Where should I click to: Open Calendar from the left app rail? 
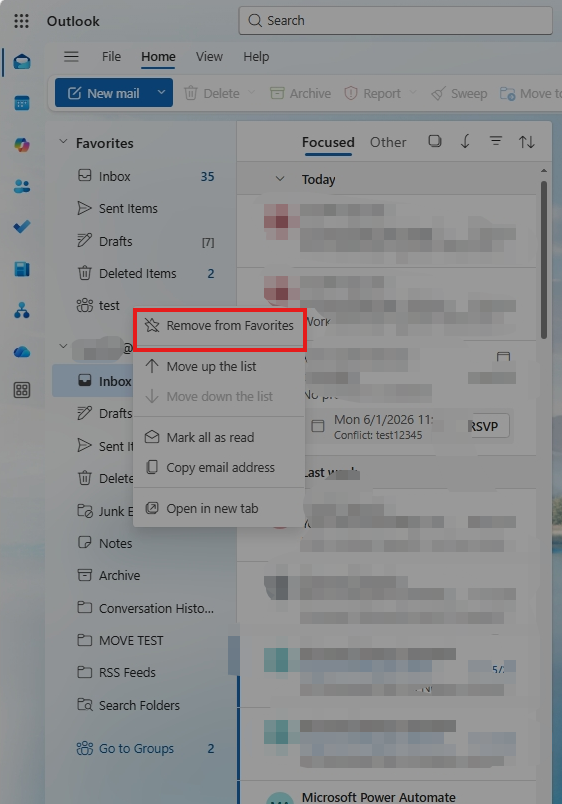tap(22, 103)
